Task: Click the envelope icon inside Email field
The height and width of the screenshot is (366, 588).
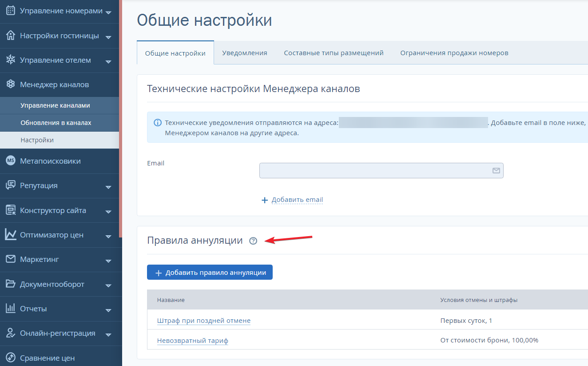Action: tap(496, 170)
